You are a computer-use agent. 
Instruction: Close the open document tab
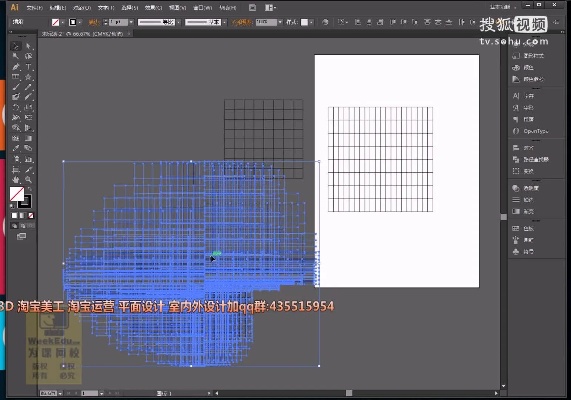click(x=129, y=34)
